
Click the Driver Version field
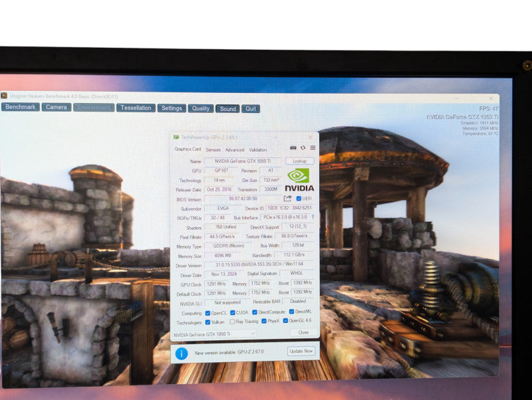[x=259, y=264]
